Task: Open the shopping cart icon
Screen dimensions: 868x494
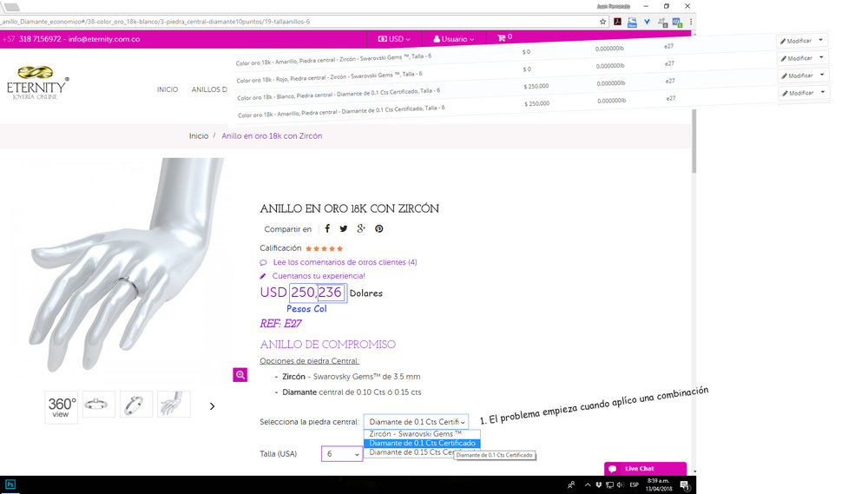Action: (x=502, y=37)
